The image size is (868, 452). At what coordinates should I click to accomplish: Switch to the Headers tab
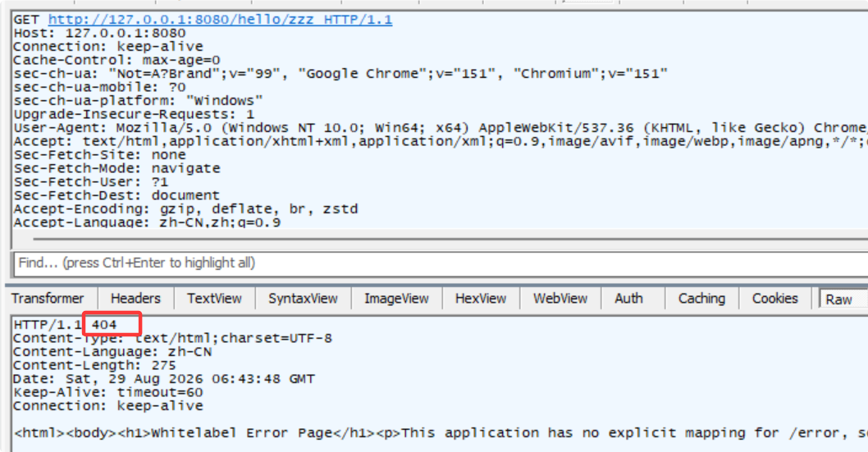(135, 299)
